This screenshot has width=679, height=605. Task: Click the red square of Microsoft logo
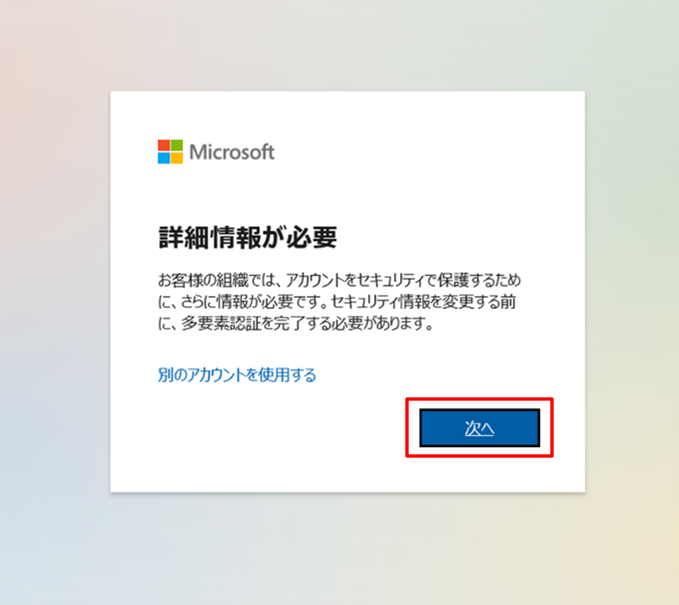pos(164,145)
